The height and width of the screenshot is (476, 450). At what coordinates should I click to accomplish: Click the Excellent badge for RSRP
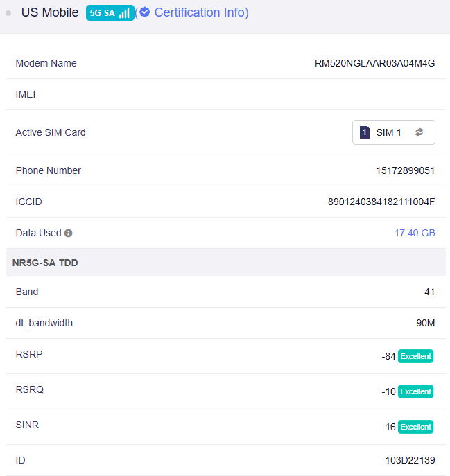point(415,356)
